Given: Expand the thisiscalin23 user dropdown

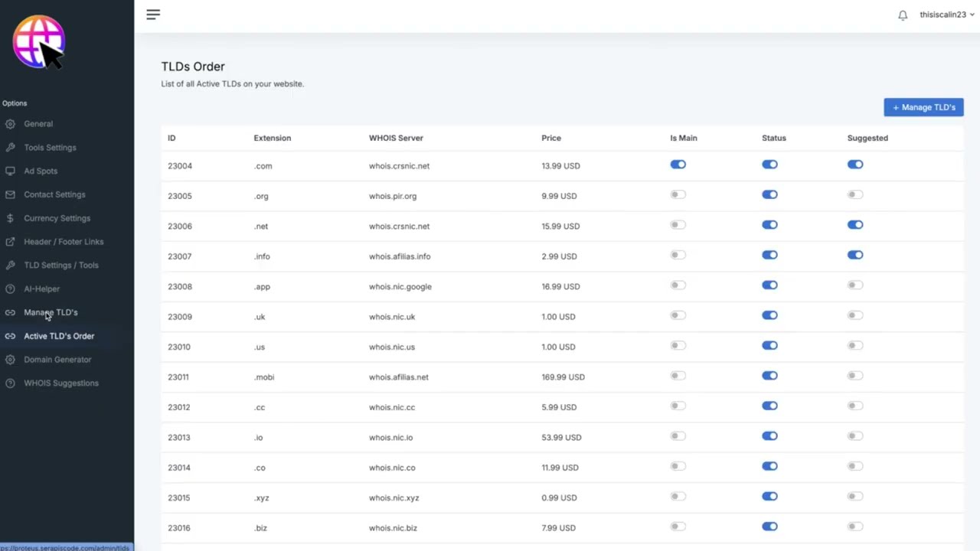Looking at the screenshot, I should [947, 15].
